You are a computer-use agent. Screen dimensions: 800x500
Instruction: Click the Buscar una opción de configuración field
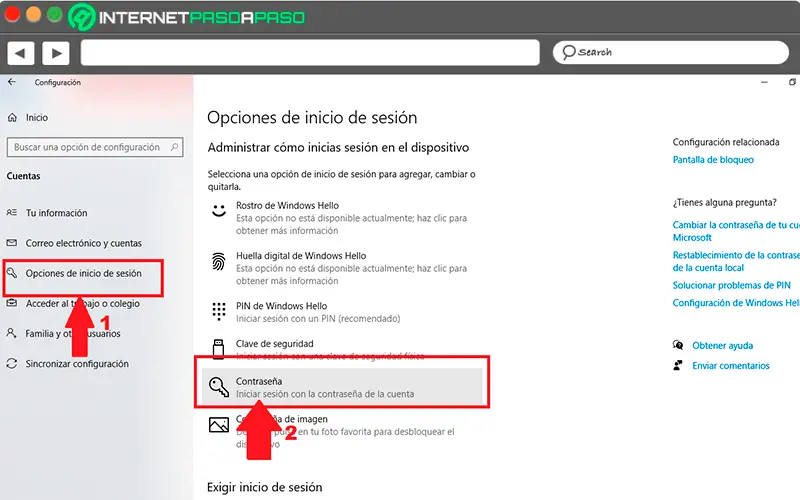click(95, 147)
